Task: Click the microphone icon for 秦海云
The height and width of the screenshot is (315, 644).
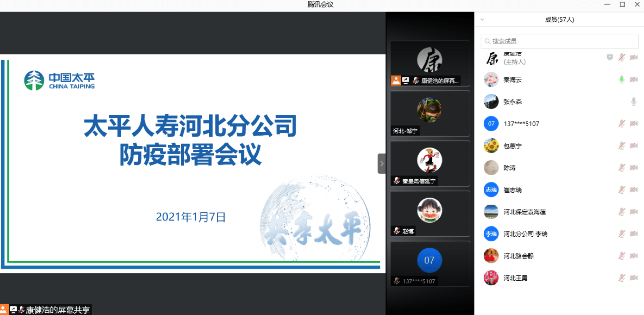Action: [622, 80]
